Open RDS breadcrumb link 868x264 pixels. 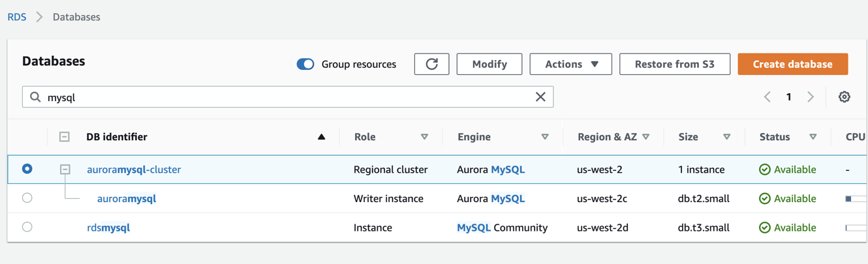[x=17, y=17]
